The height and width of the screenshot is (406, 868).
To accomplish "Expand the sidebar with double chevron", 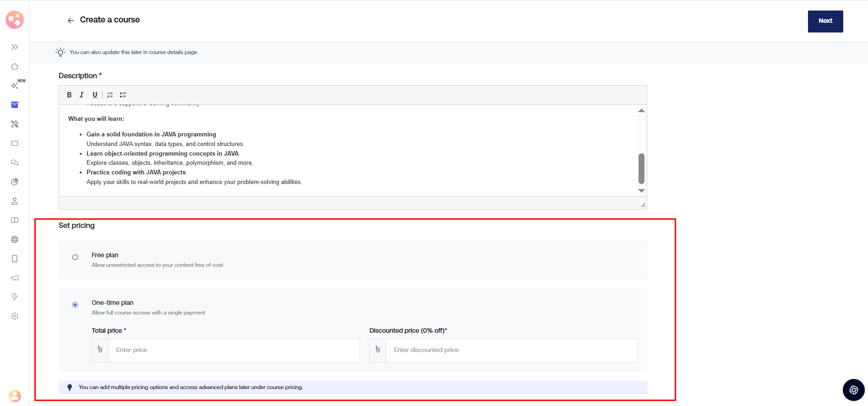I will click(15, 47).
